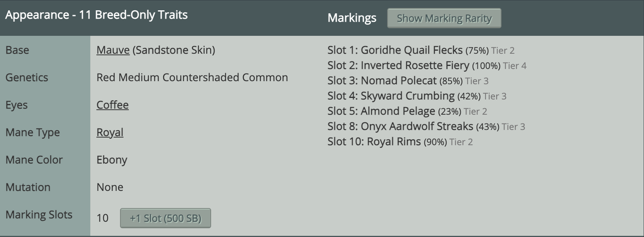This screenshot has width=644, height=237.
Task: Open the Royal mane type link
Action: (110, 132)
